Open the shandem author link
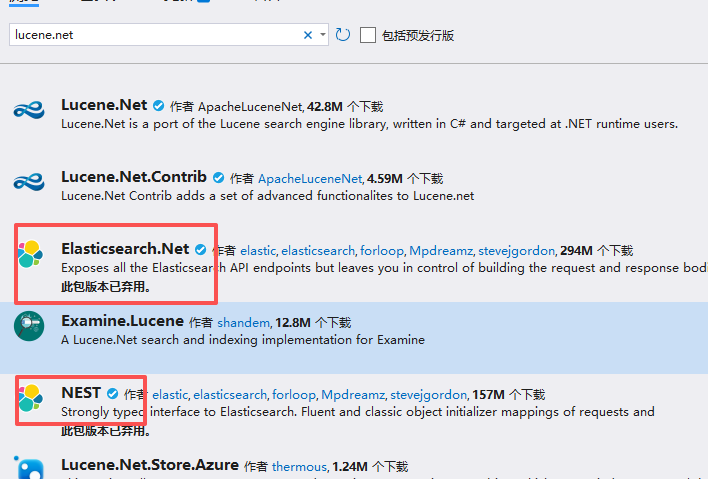 click(243, 323)
